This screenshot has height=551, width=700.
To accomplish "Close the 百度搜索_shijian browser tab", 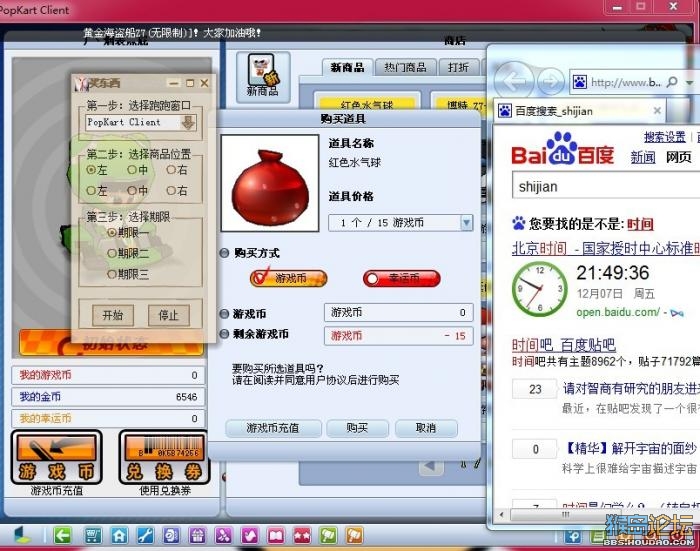I will (657, 110).
